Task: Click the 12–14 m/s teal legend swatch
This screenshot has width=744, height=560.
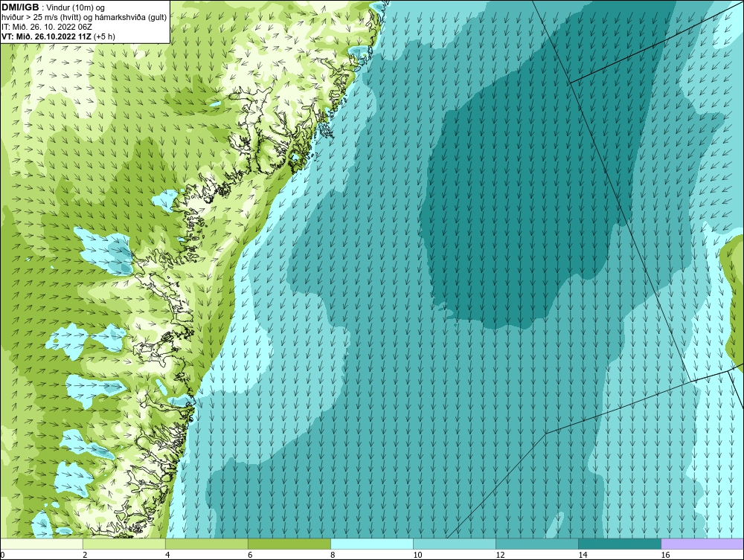Action: click(x=537, y=544)
